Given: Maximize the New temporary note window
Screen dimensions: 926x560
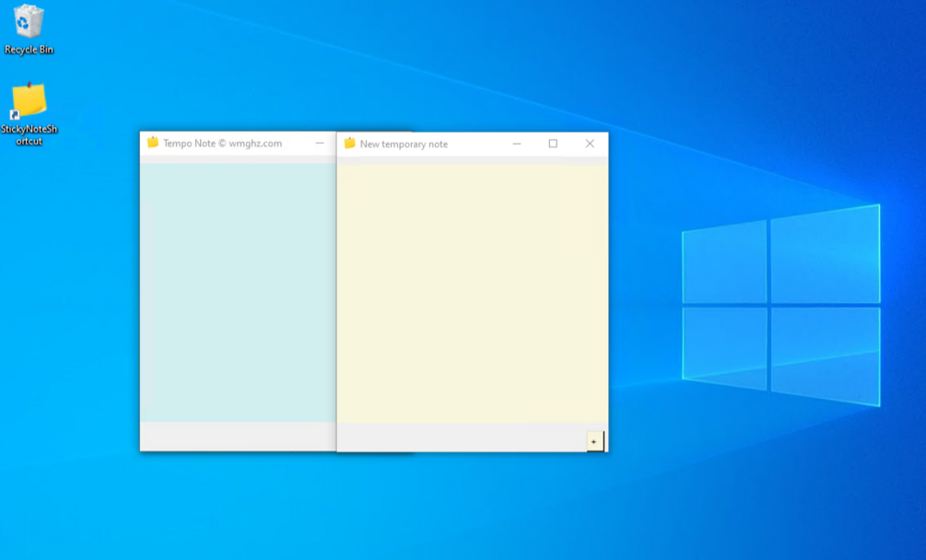Looking at the screenshot, I should pyautogui.click(x=554, y=144).
